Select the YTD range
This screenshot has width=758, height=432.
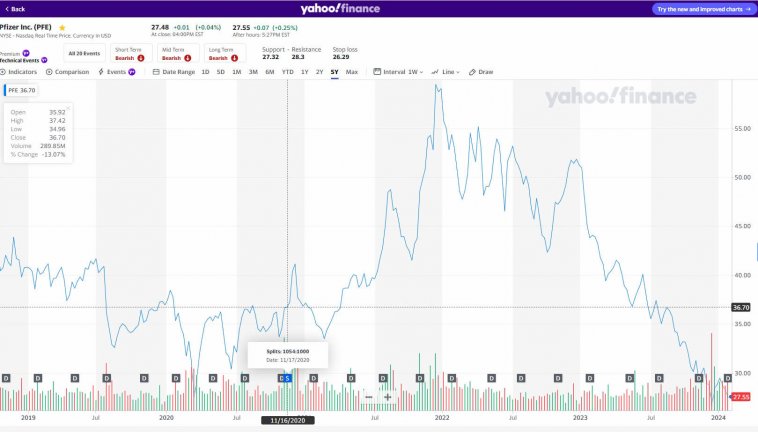(x=288, y=72)
